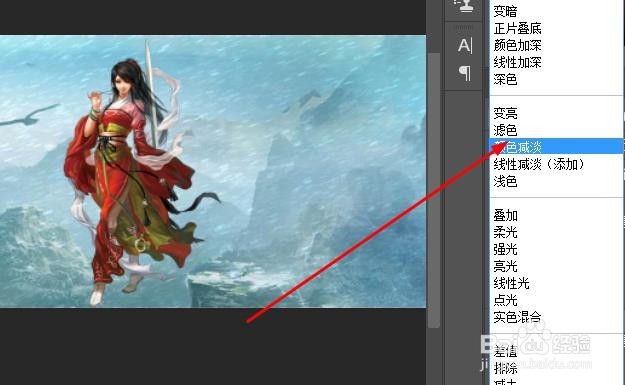The width and height of the screenshot is (625, 385).
Task: Select the 滤色 blend mode
Action: pos(505,130)
